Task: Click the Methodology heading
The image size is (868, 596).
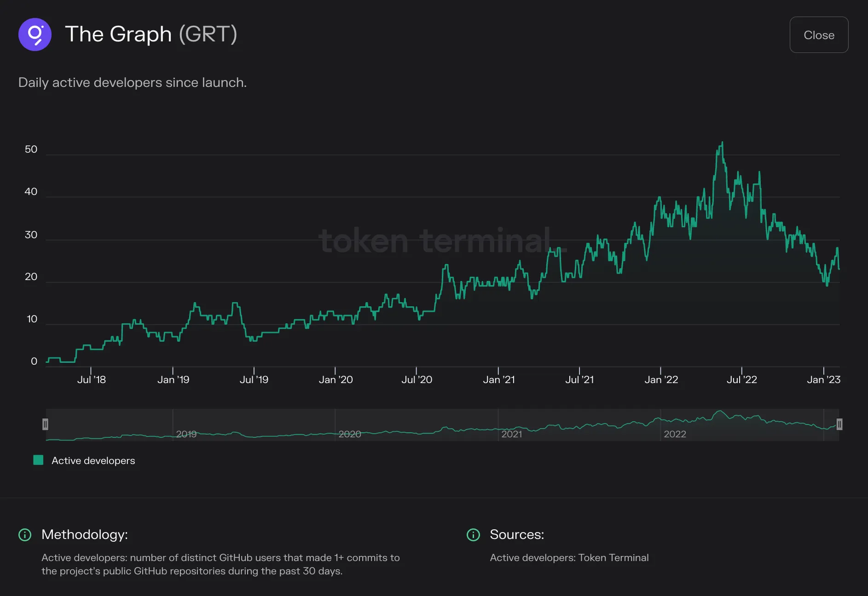Action: click(x=85, y=535)
